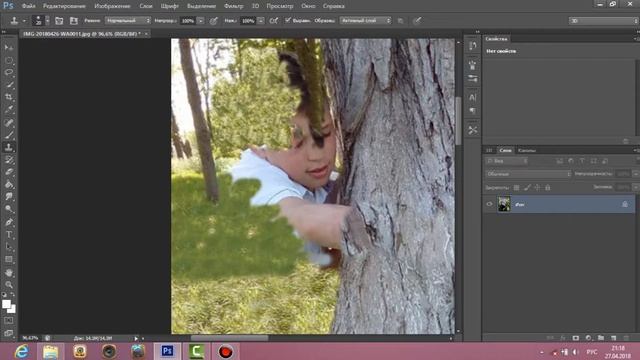Viewport: 640px width, 360px height.
Task: Select the Move tool
Action: 9,48
